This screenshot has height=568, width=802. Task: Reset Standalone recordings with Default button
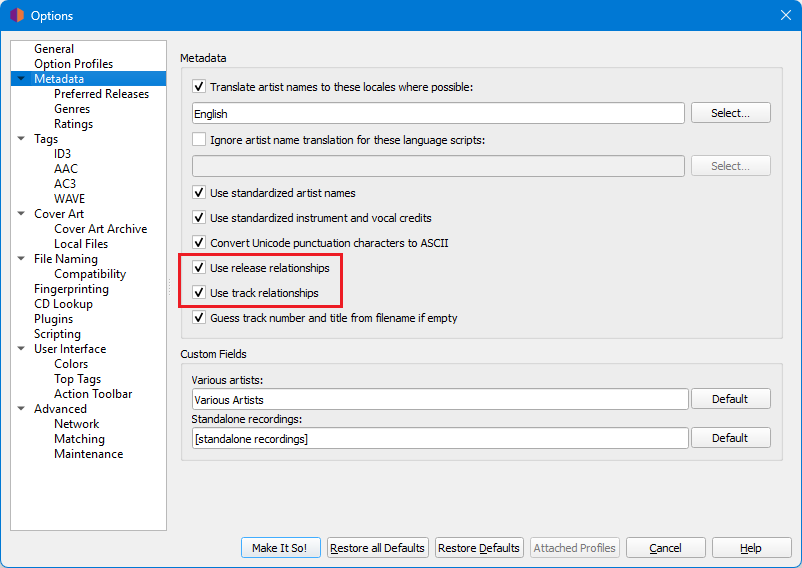pyautogui.click(x=730, y=438)
